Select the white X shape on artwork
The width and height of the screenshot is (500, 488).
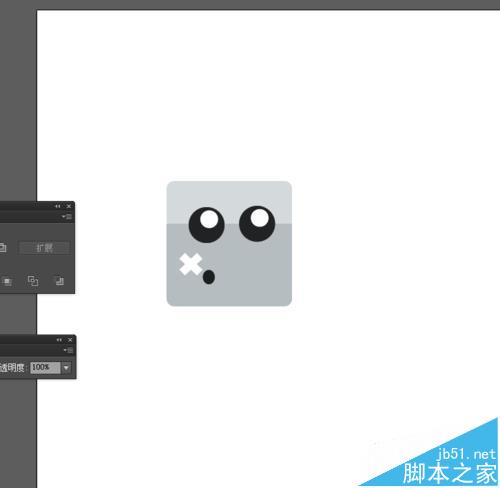tap(191, 264)
